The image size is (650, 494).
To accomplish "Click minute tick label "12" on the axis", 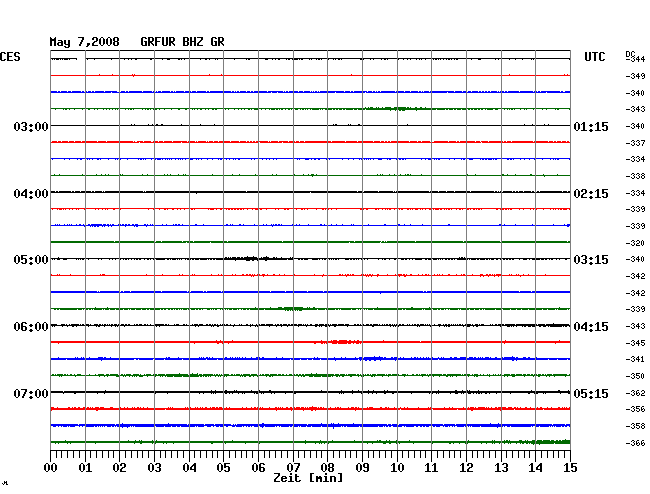I will (x=466, y=467).
